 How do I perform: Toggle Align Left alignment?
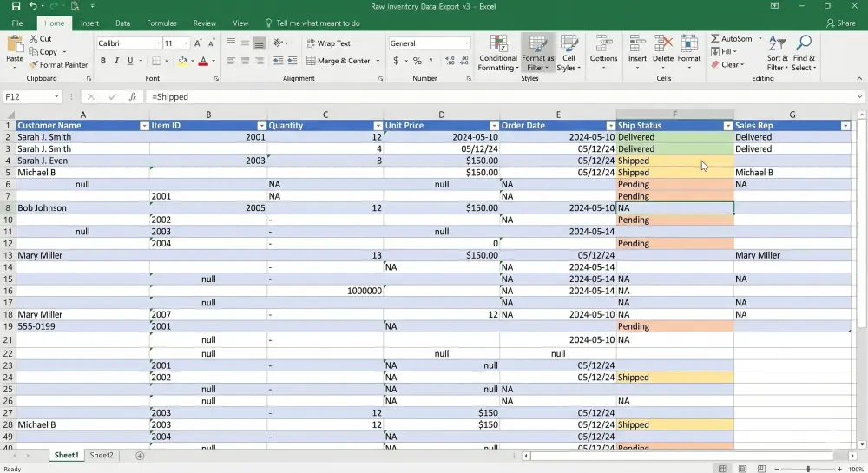click(231, 61)
